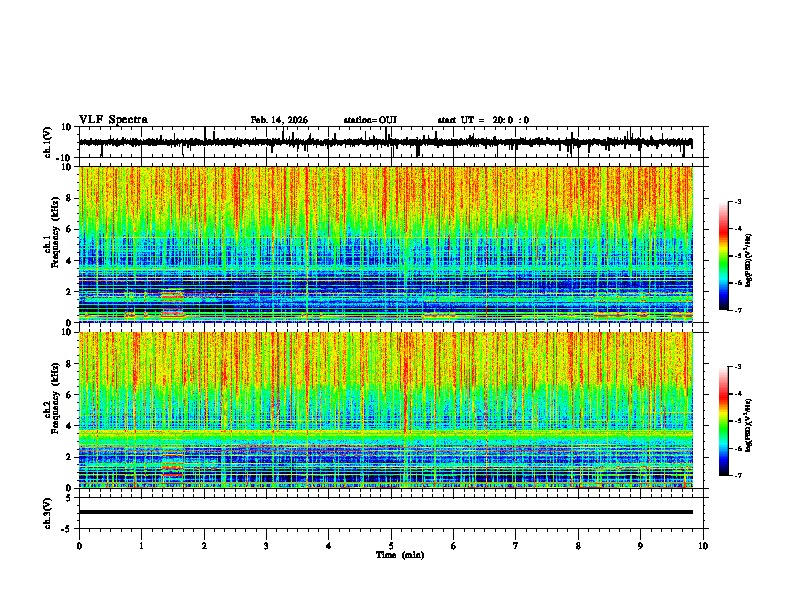The height and width of the screenshot is (612, 792).
Task: Click the "VLF Spectra" plot title
Action: pos(113,120)
